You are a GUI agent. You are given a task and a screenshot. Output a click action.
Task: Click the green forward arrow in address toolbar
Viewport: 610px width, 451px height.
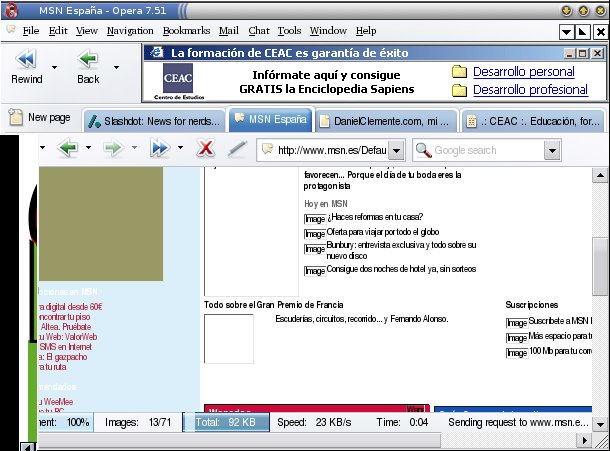(113, 148)
